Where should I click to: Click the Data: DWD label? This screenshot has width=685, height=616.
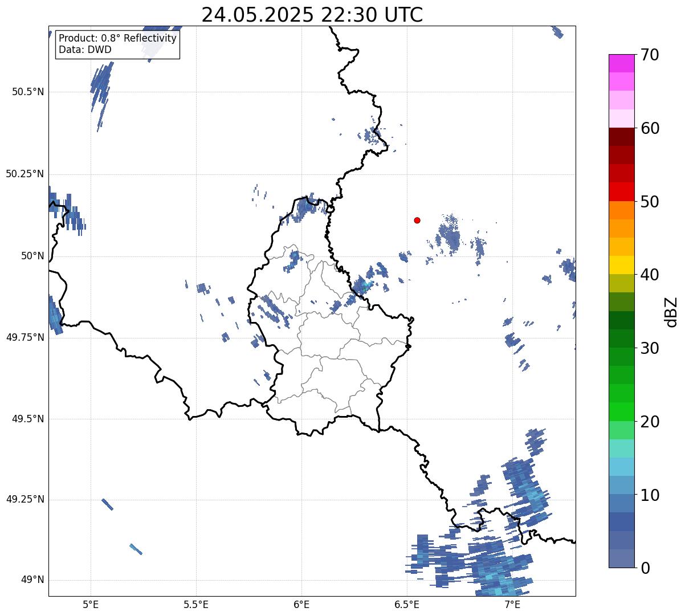[x=85, y=50]
